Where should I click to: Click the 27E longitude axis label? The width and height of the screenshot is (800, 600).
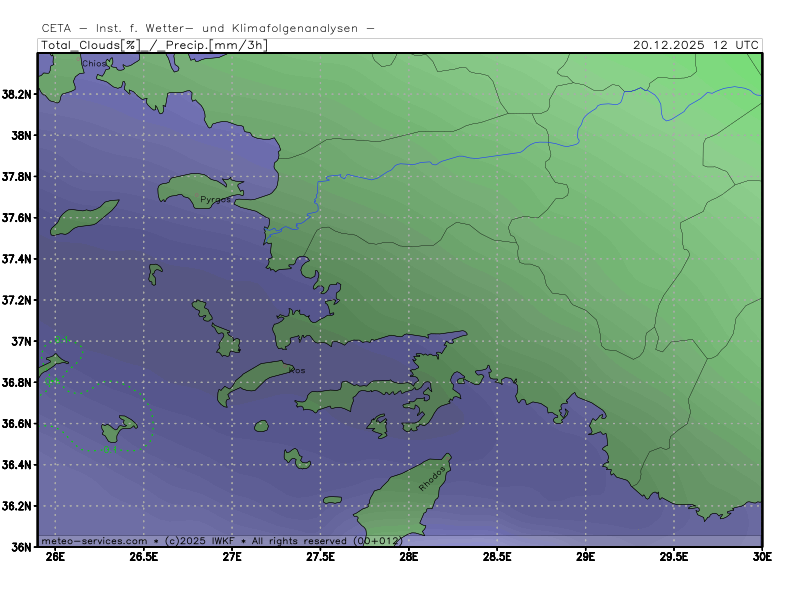coord(232,557)
